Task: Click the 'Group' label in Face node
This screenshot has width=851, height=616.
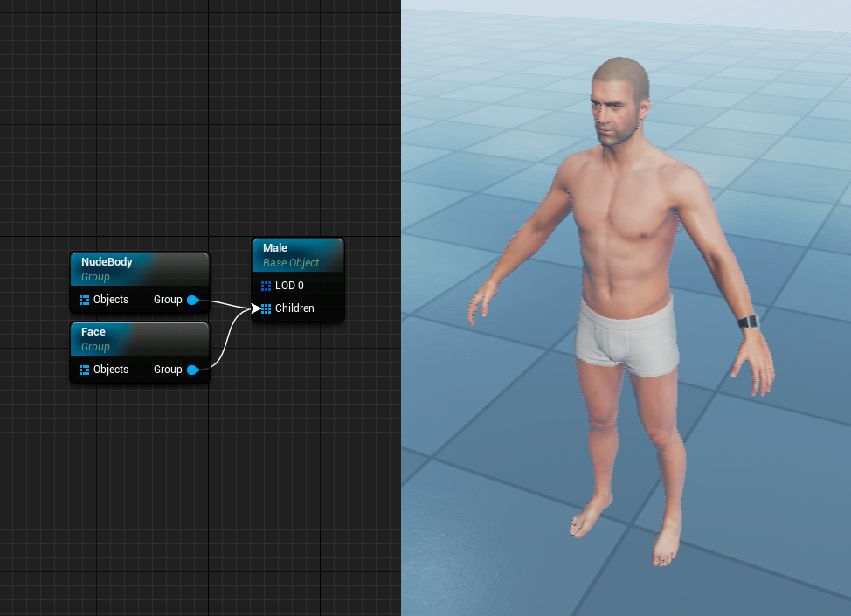Action: [168, 370]
